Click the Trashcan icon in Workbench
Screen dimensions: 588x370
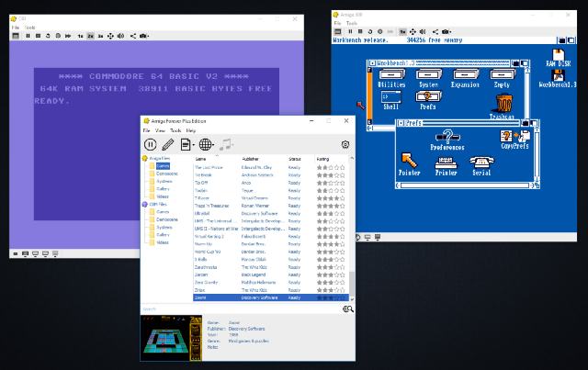point(503,107)
